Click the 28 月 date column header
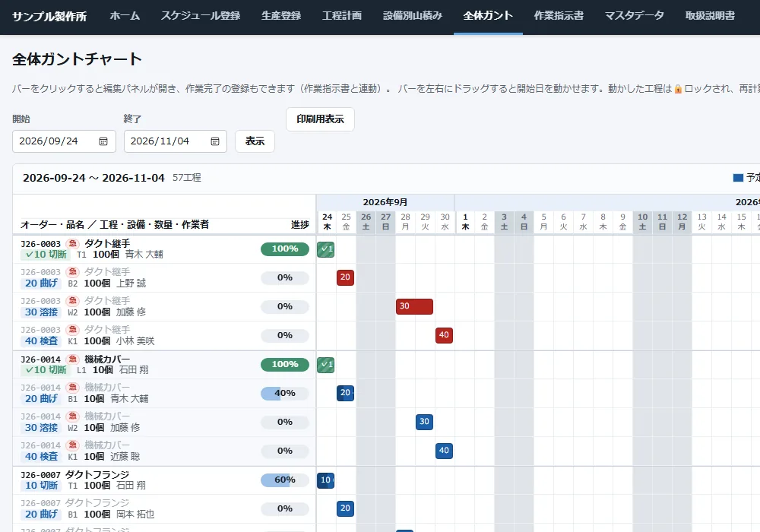 (406, 222)
